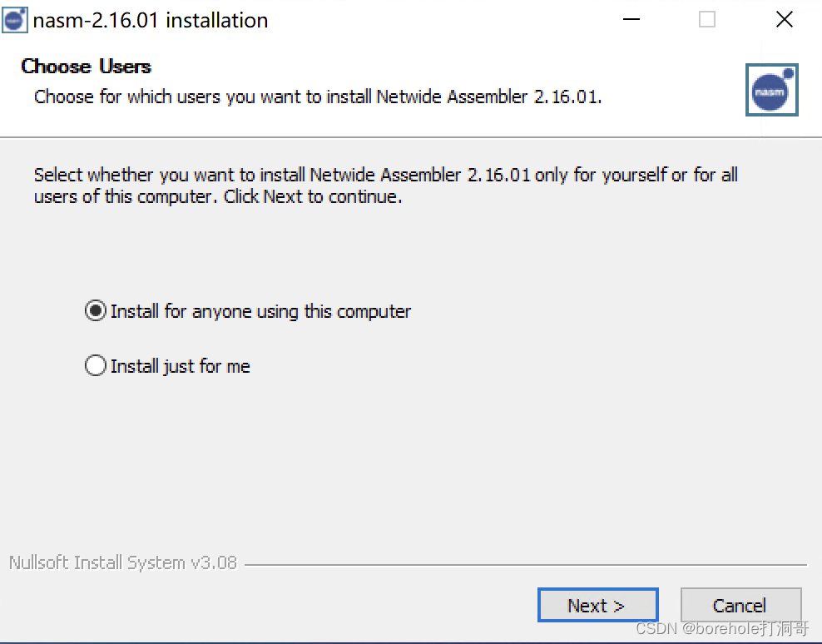
Task: Click the horizontal separator line above buttons
Action: click(x=524, y=565)
